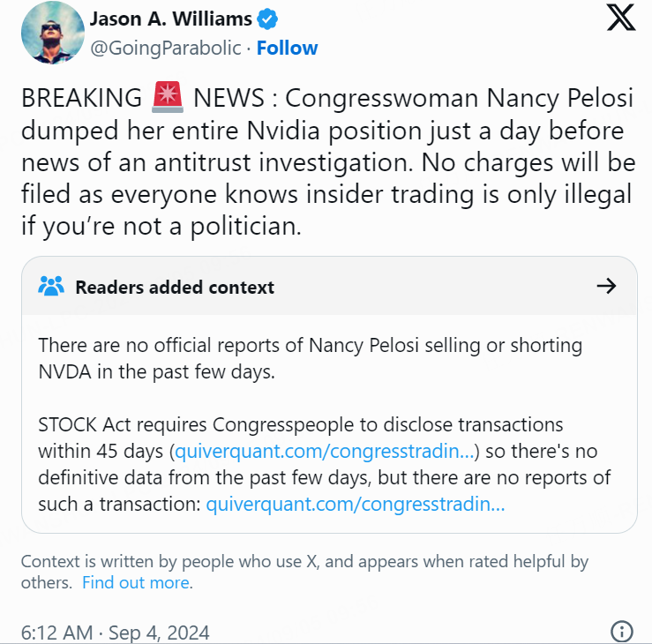Open the 6:12 AM Sep 4, 2024 timestamp
This screenshot has height=644, width=652.
[x=116, y=632]
